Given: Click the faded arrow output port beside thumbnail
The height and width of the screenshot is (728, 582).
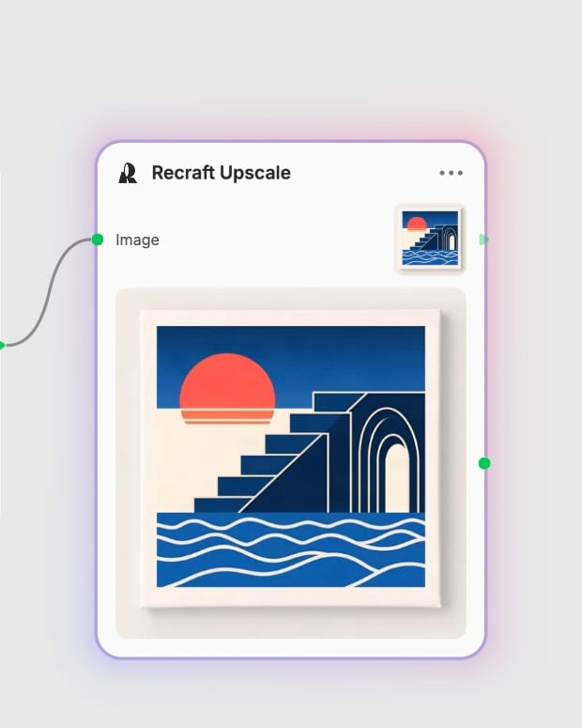Looking at the screenshot, I should coord(484,240).
